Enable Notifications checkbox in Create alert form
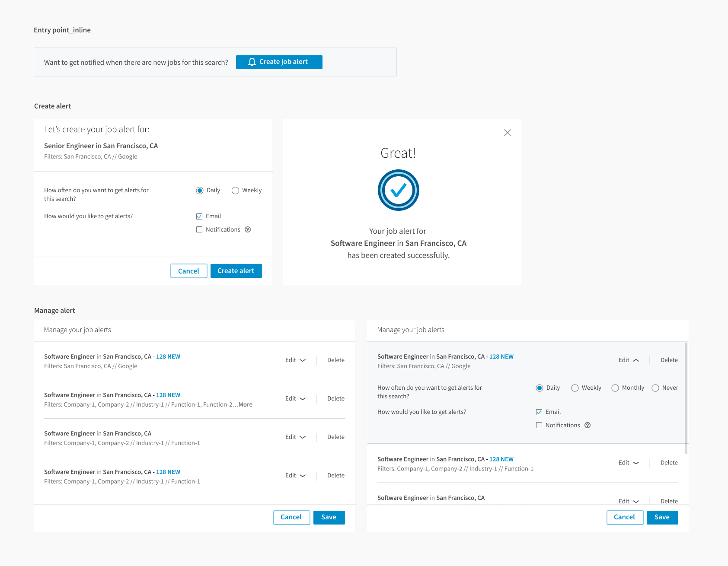The image size is (728, 566). tap(199, 229)
